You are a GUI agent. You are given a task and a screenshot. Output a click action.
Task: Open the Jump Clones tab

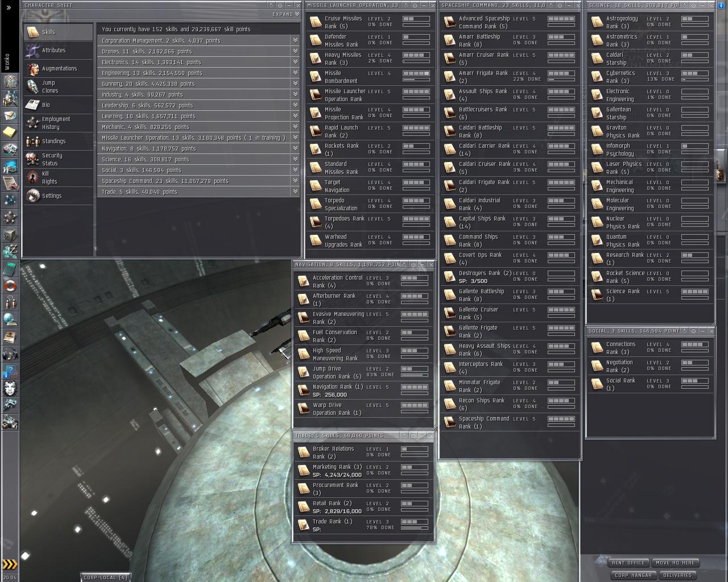(x=58, y=86)
